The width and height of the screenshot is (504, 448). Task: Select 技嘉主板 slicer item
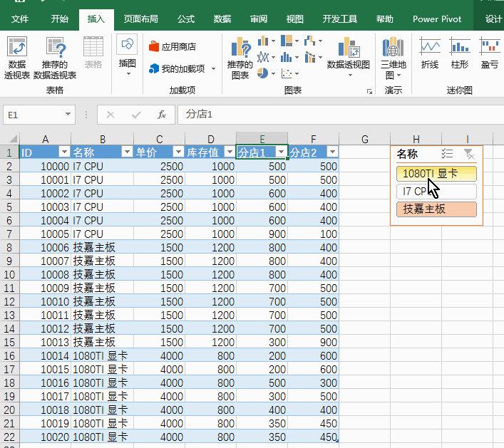tap(436, 209)
